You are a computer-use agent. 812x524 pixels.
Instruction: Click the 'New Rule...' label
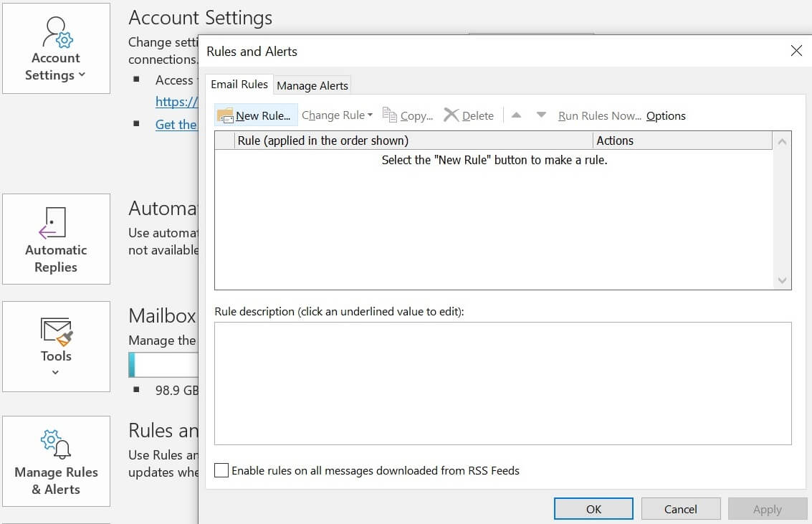tap(263, 115)
